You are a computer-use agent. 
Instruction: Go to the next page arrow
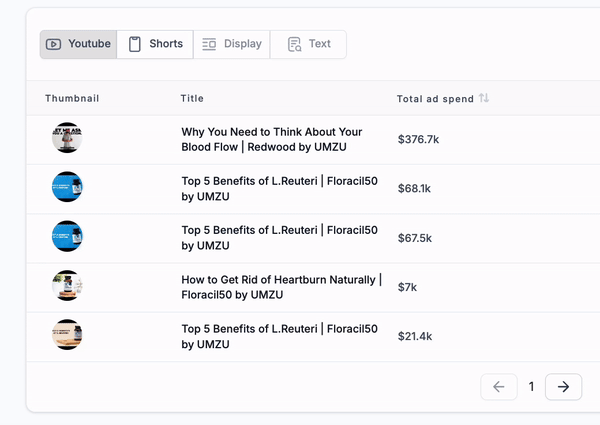pyautogui.click(x=563, y=387)
